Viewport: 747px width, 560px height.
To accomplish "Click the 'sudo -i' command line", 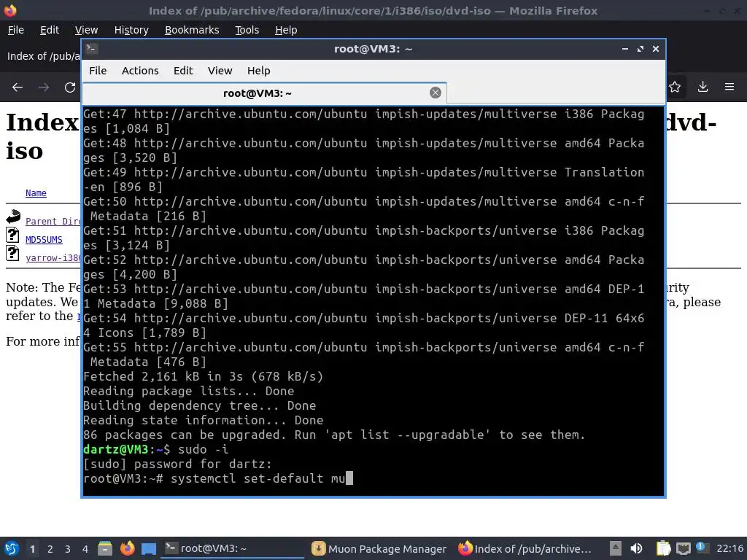I will click(156, 449).
